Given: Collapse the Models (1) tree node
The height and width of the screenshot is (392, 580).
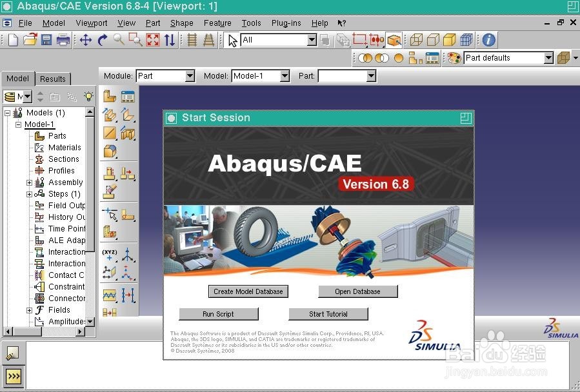Looking at the screenshot, I should pos(7,113).
